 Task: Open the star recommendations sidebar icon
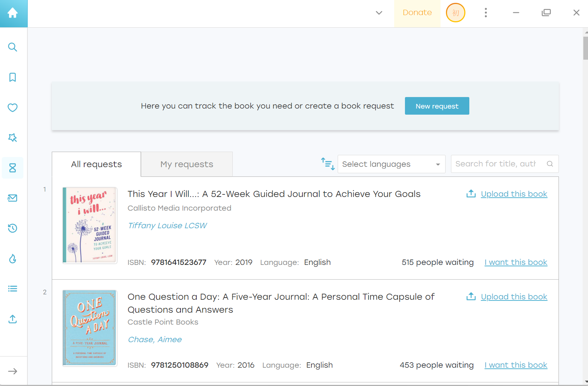point(13,138)
